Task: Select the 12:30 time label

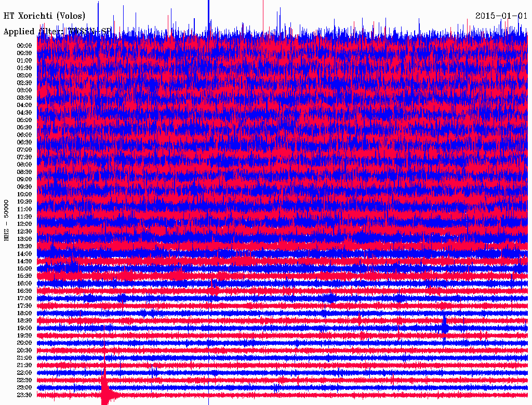Action: [x=24, y=232]
